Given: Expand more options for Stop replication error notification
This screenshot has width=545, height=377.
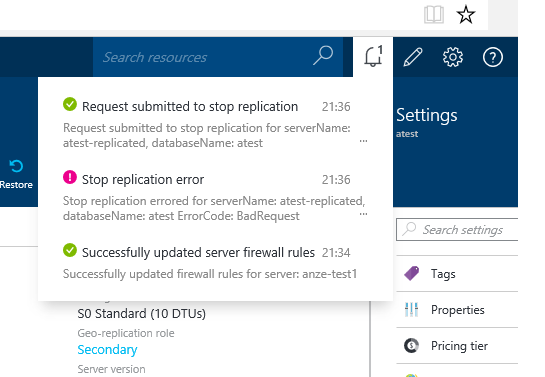Looking at the screenshot, I should pos(363,214).
